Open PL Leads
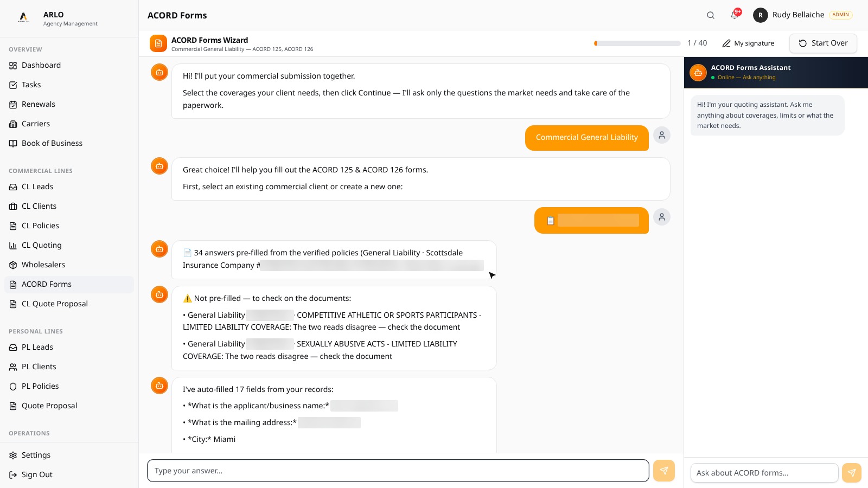868x488 pixels. (69, 347)
